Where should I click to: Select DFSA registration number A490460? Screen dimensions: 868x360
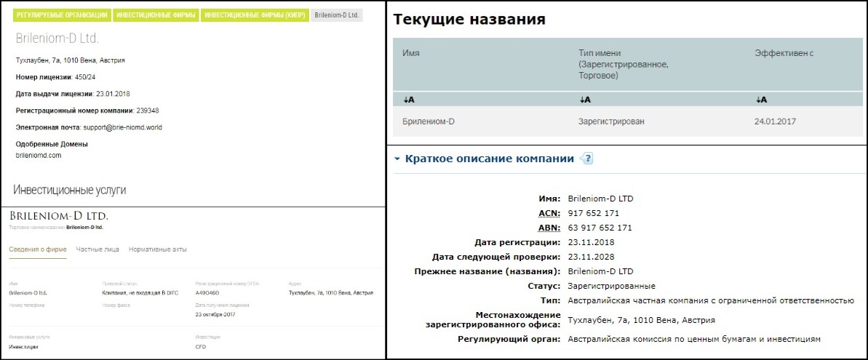point(207,292)
